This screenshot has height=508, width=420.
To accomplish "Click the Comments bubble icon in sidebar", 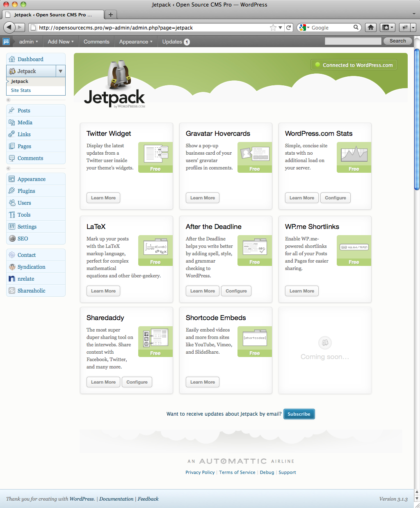I will 12,158.
